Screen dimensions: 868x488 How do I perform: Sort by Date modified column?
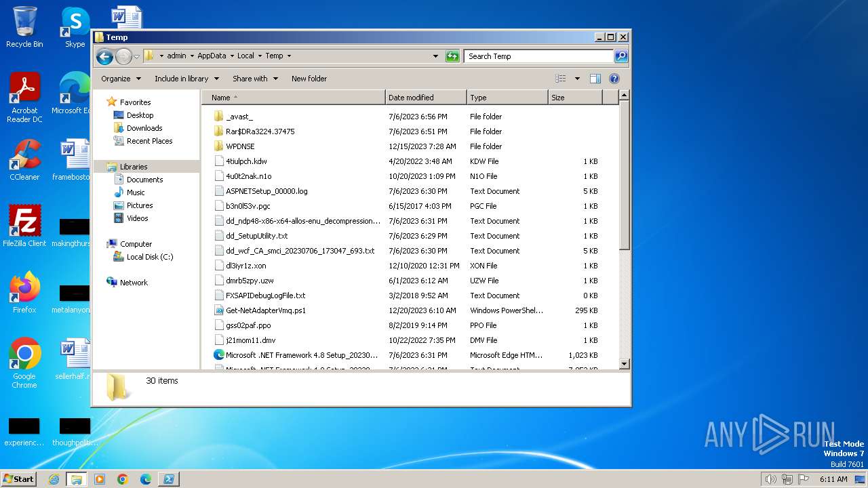426,98
